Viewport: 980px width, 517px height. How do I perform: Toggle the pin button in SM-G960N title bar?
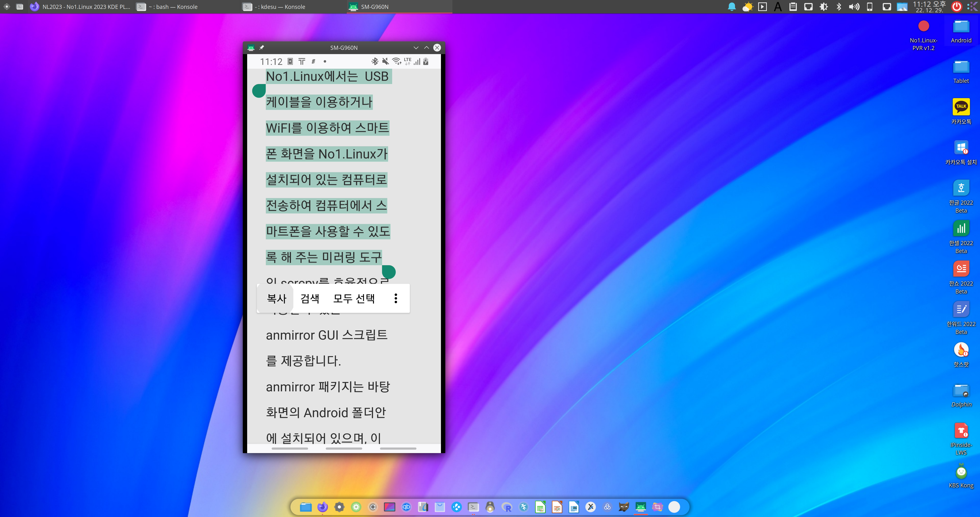(x=261, y=48)
